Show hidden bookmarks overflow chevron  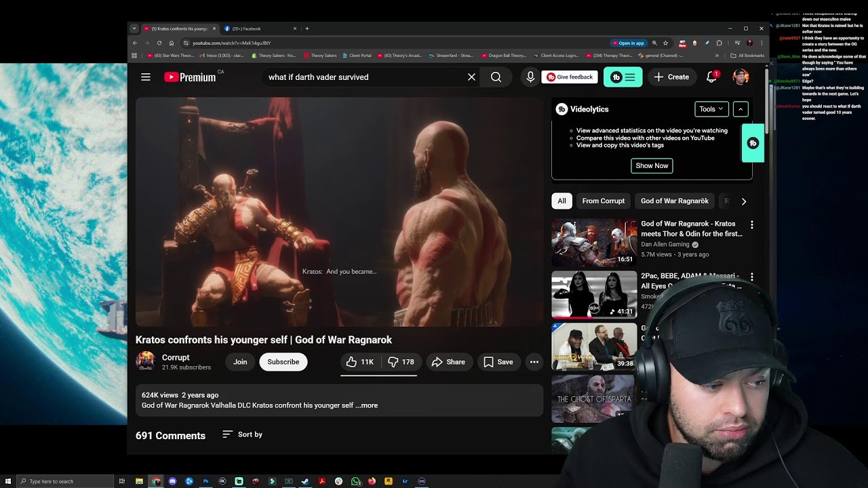[x=717, y=56]
